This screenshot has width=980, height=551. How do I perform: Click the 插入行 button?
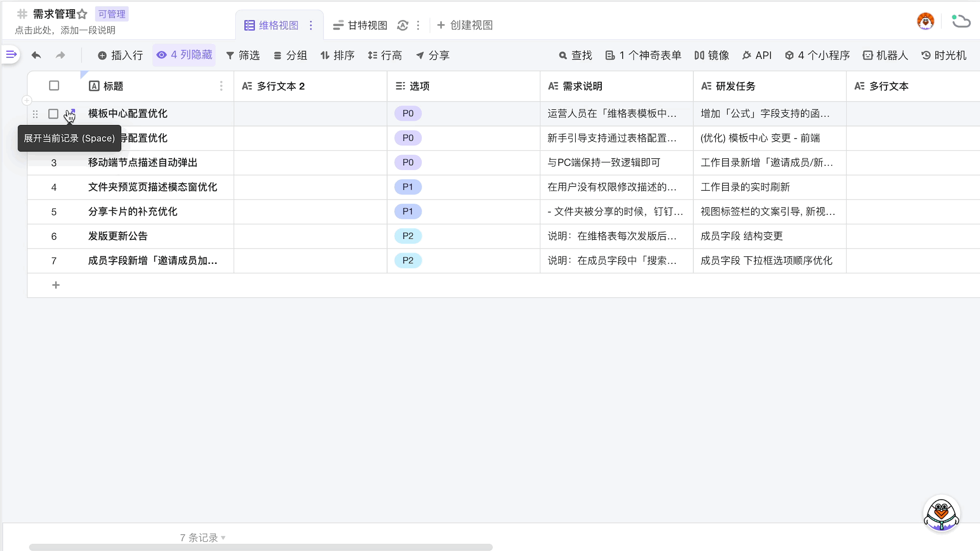(121, 55)
